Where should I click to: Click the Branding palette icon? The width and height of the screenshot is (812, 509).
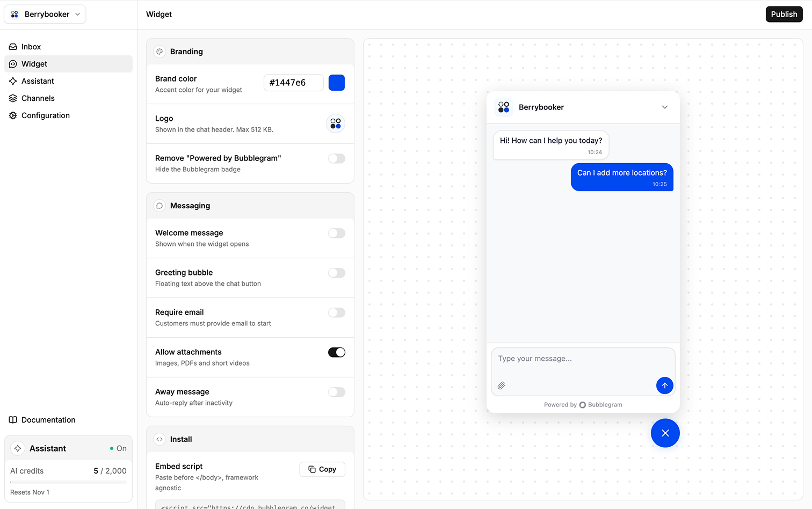tap(160, 52)
